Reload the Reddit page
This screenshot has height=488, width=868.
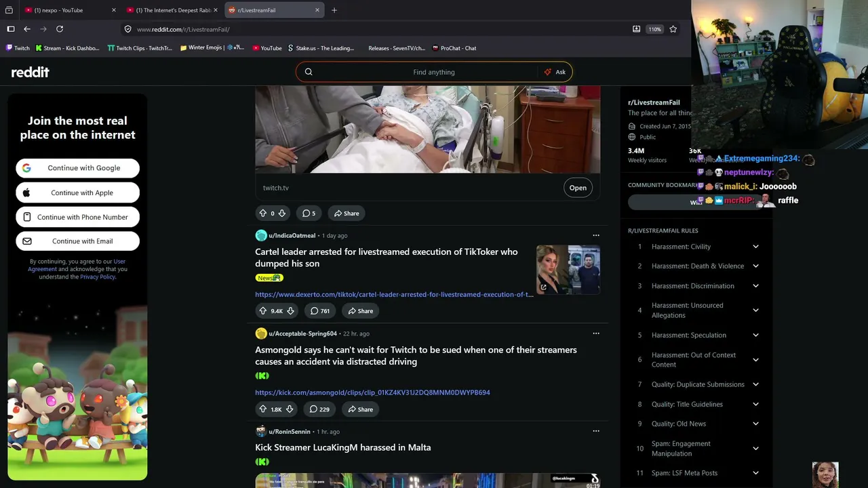[60, 29]
